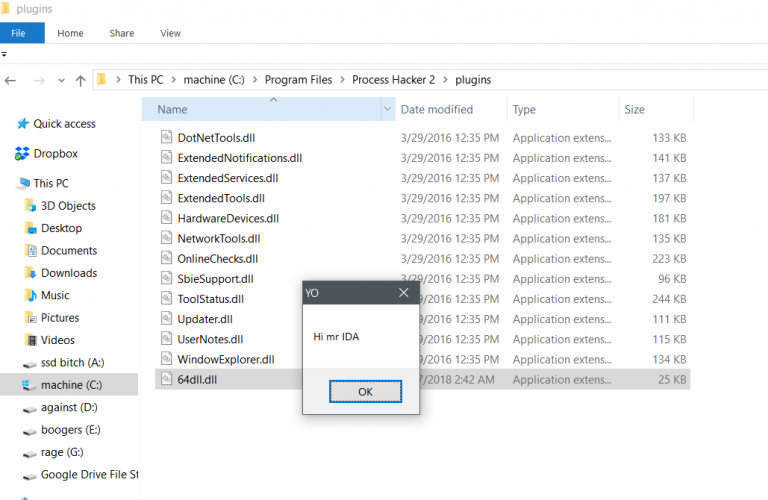Switch to the View ribbon tab
The image size is (768, 500).
pos(170,33)
